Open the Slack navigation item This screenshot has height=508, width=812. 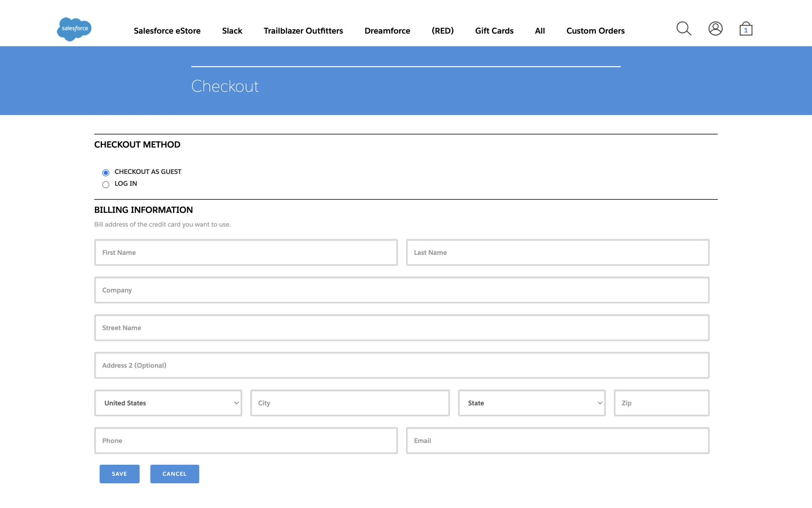coord(232,31)
